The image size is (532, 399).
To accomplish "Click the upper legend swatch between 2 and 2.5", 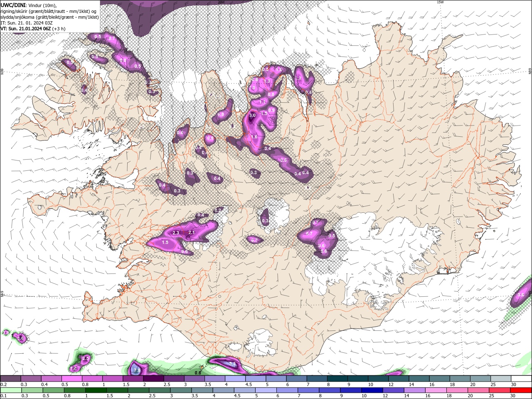I will (153, 379).
